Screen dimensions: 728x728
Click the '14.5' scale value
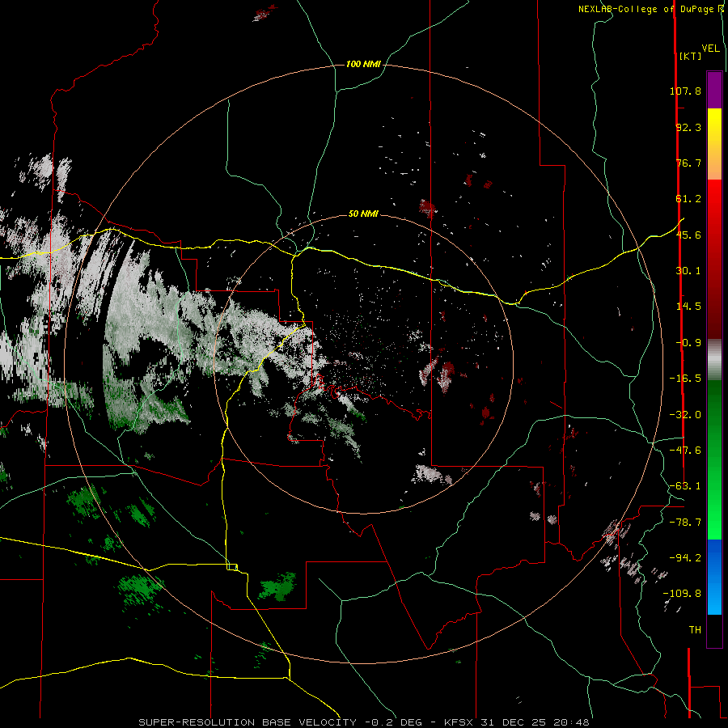688,307
